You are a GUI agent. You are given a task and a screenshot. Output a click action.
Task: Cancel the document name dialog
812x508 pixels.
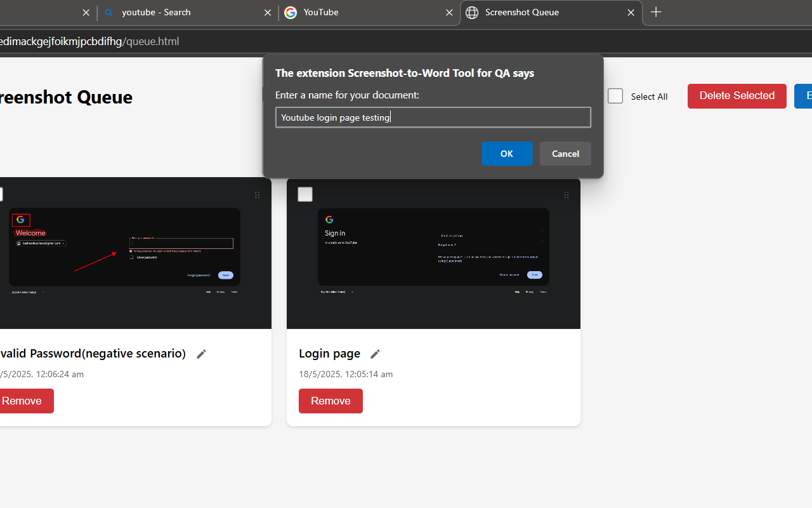click(x=565, y=154)
